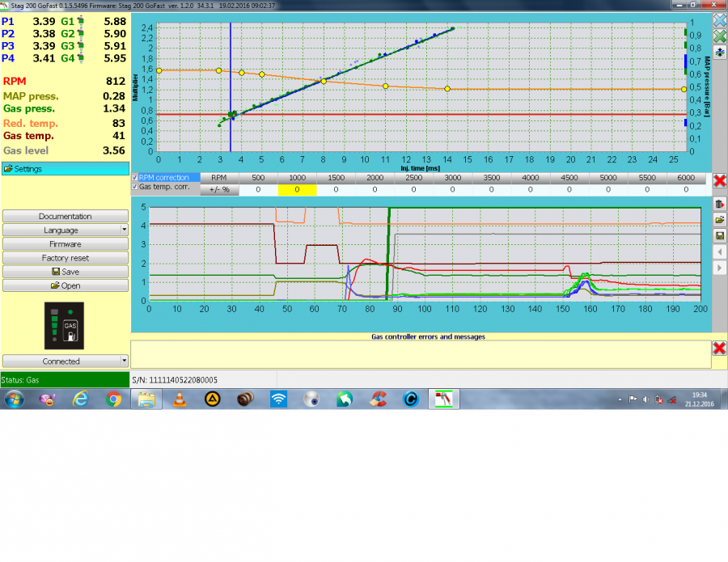The image size is (728, 562).
Task: Open the Language dropdown
Action: point(66,230)
